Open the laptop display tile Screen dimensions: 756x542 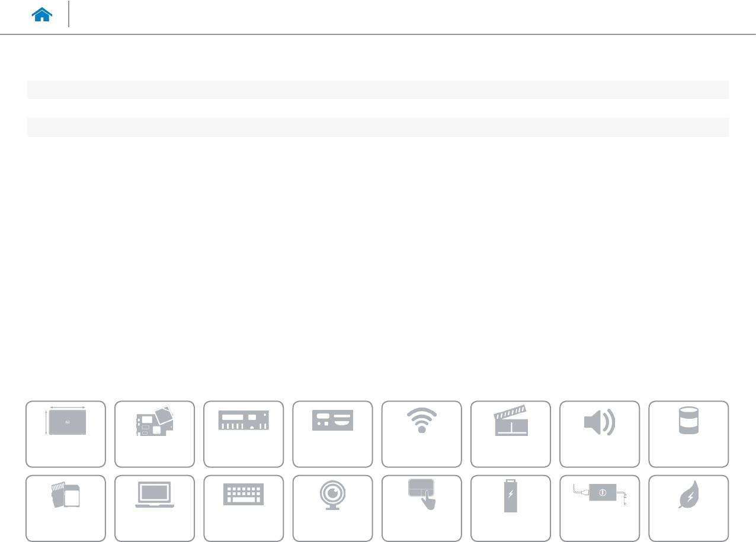(x=155, y=508)
